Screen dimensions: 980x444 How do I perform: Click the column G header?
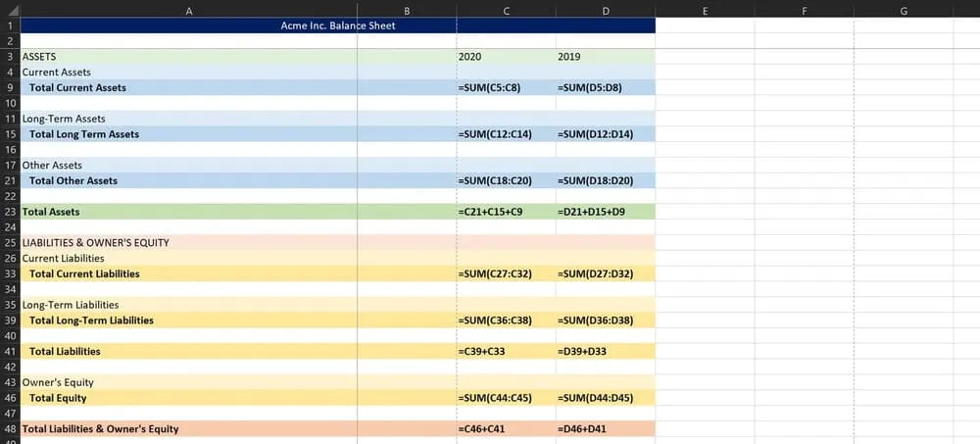[903, 10]
